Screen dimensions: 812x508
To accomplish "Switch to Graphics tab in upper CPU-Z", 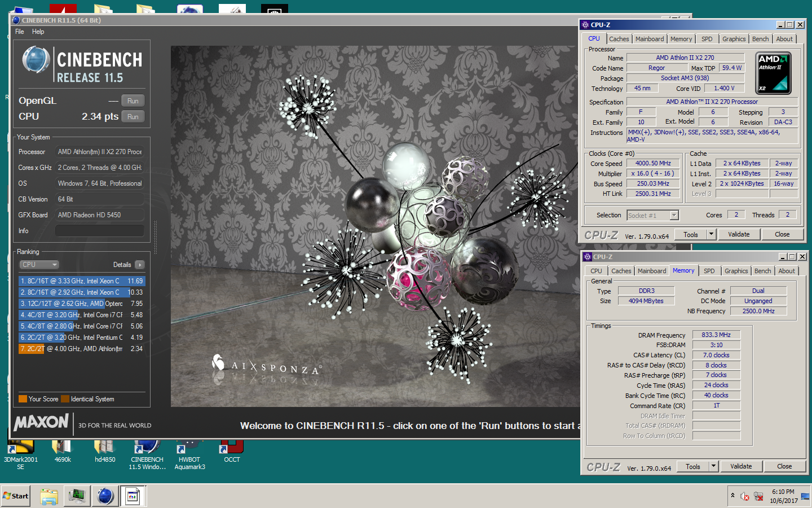I will click(734, 39).
